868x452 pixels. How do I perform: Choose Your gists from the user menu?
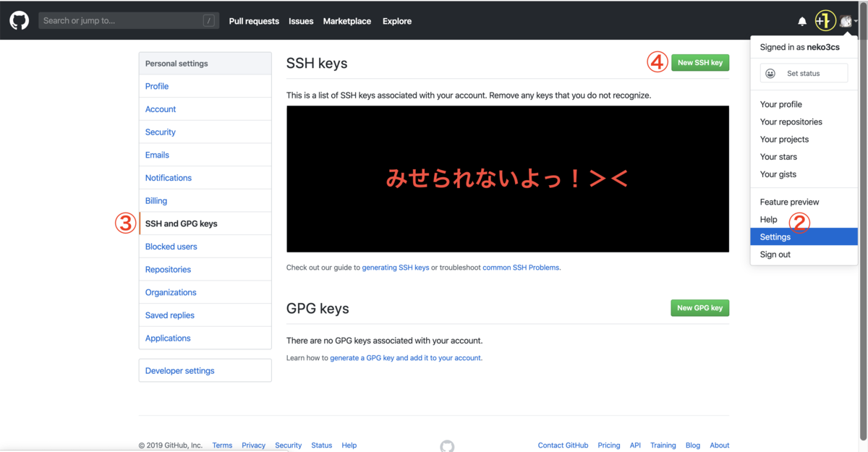(x=804, y=174)
